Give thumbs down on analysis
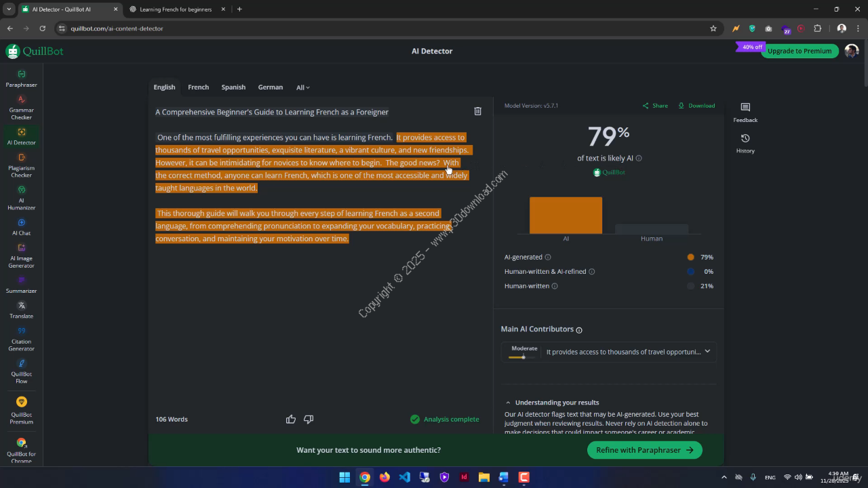 pyautogui.click(x=309, y=420)
